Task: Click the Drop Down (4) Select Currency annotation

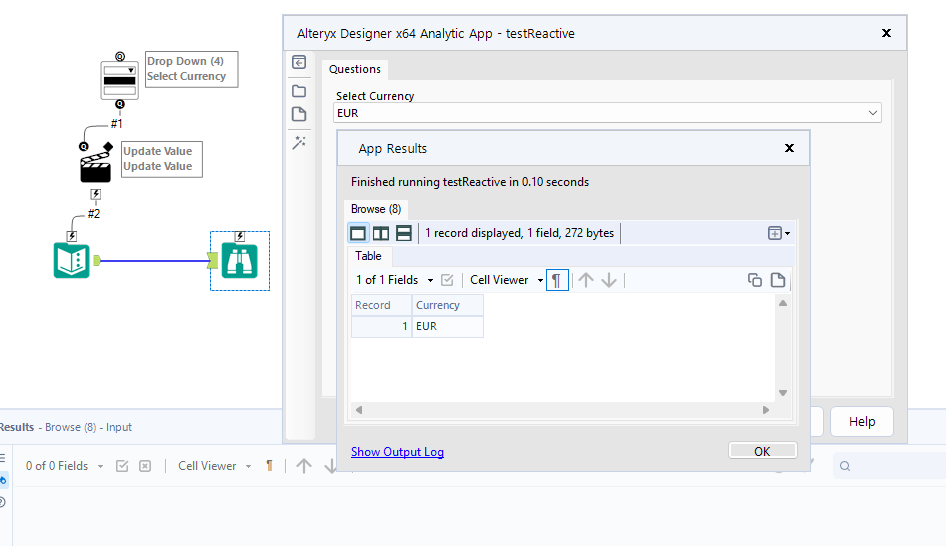Action: tap(192, 69)
